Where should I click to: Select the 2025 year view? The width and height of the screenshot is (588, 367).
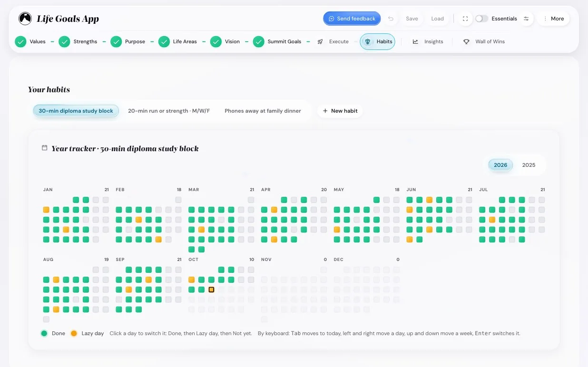(529, 165)
